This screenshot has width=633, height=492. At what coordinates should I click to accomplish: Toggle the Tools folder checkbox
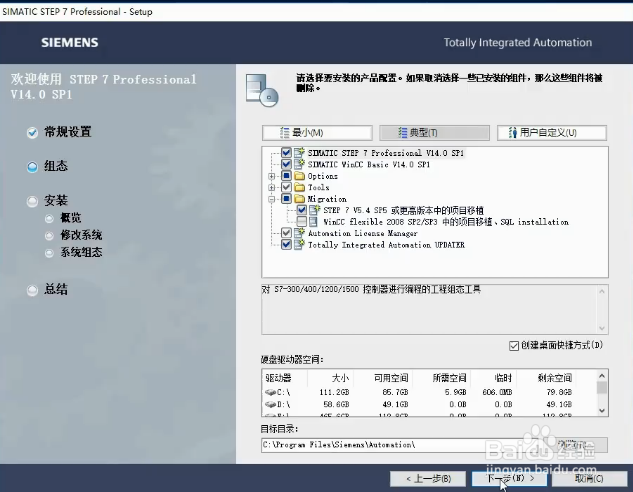point(286,187)
